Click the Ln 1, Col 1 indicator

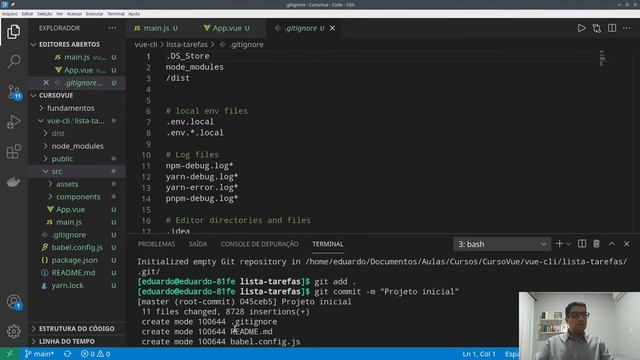point(479,354)
